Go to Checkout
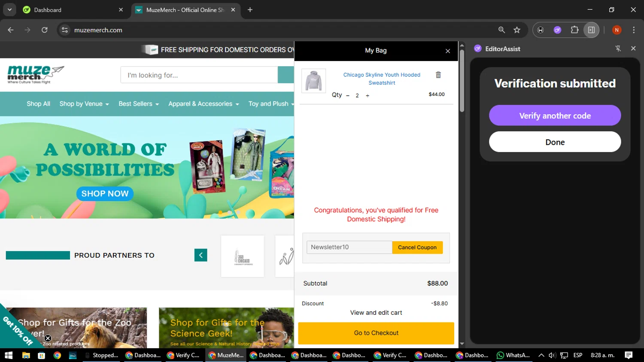The image size is (644, 362). [376, 333]
